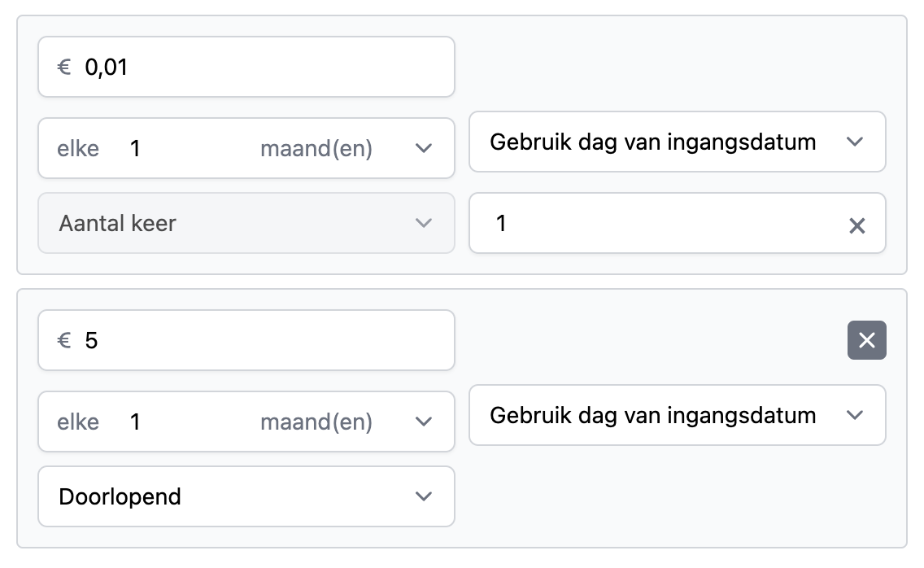Open Gebruik dag van ingangsdatum dropdown in € 5 block
Screen dimensions: 924x568
click(x=677, y=415)
